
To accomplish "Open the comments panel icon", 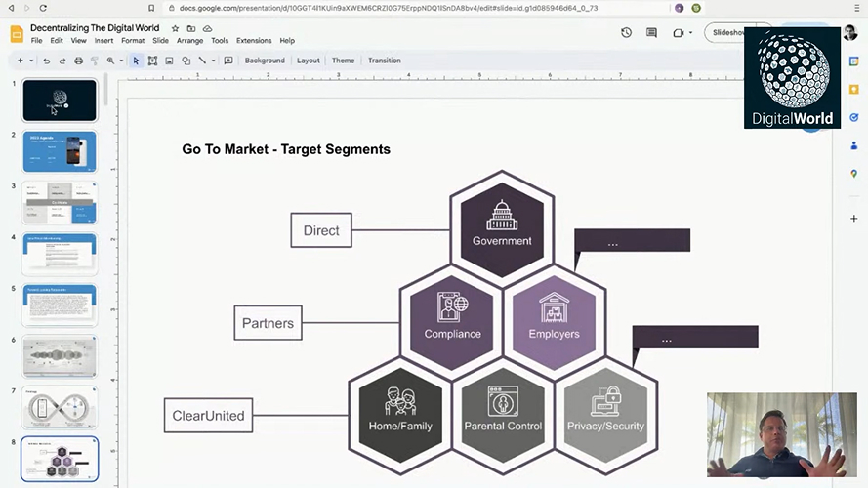I will pyautogui.click(x=651, y=32).
